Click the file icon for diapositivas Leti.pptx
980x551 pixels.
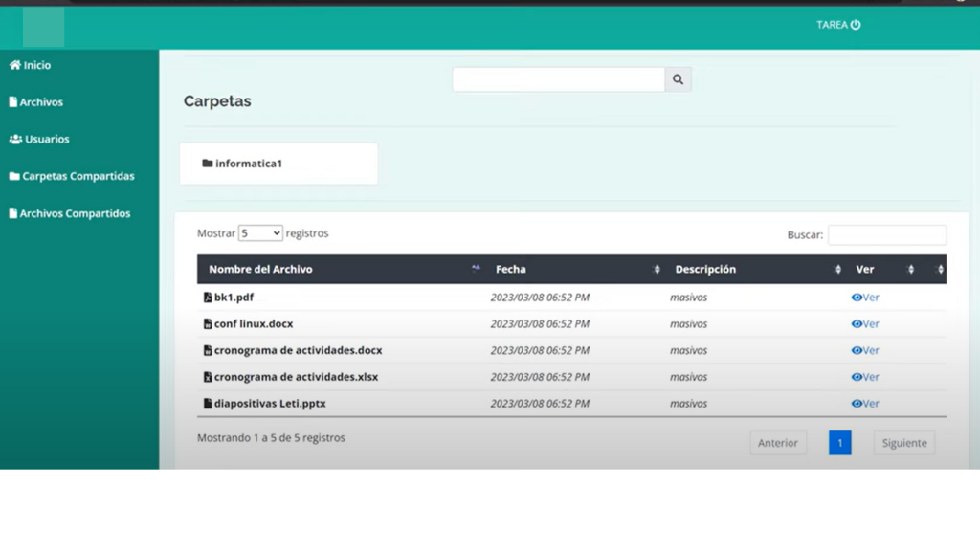click(x=208, y=404)
